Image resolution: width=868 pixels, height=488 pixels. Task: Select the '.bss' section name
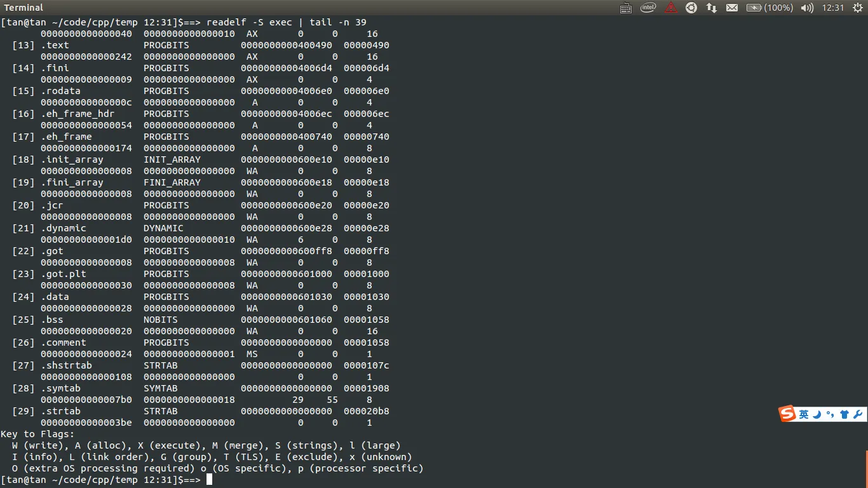pos(52,320)
